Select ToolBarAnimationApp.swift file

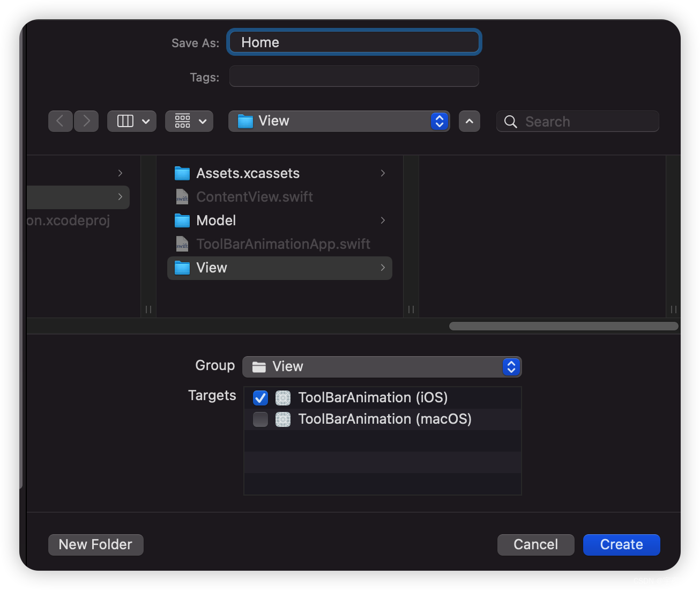280,244
